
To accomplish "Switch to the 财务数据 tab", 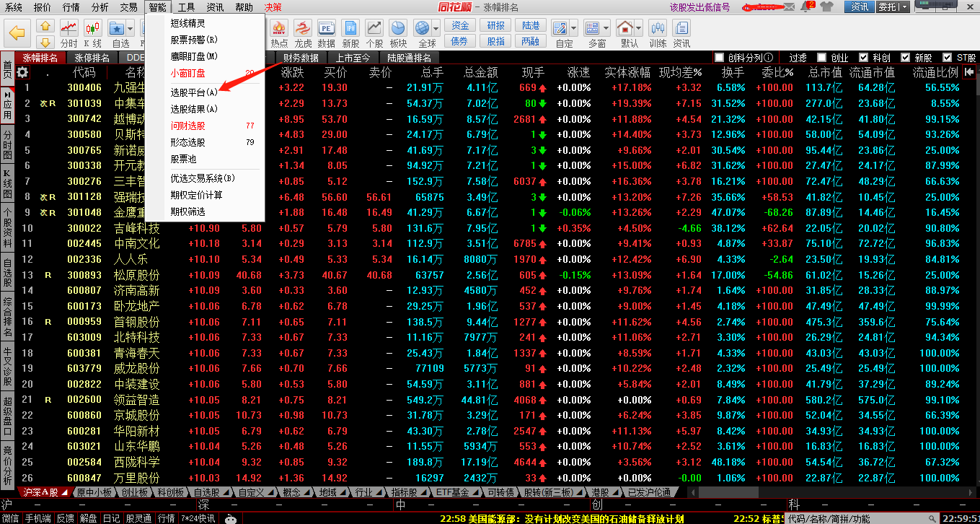I will point(301,58).
